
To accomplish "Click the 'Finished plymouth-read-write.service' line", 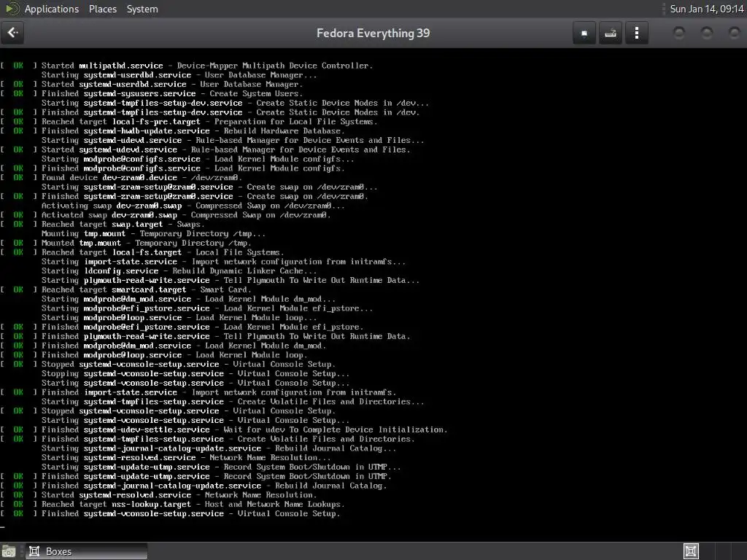I will point(205,336).
